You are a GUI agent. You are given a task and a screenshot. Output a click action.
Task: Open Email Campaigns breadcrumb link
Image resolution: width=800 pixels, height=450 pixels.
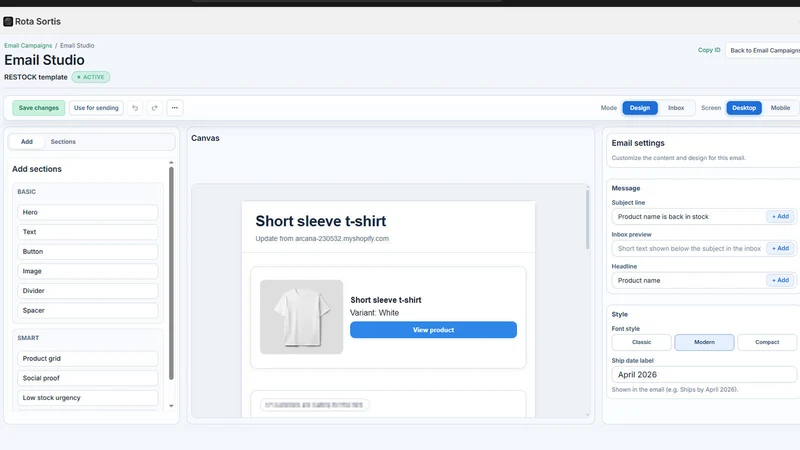pos(28,45)
